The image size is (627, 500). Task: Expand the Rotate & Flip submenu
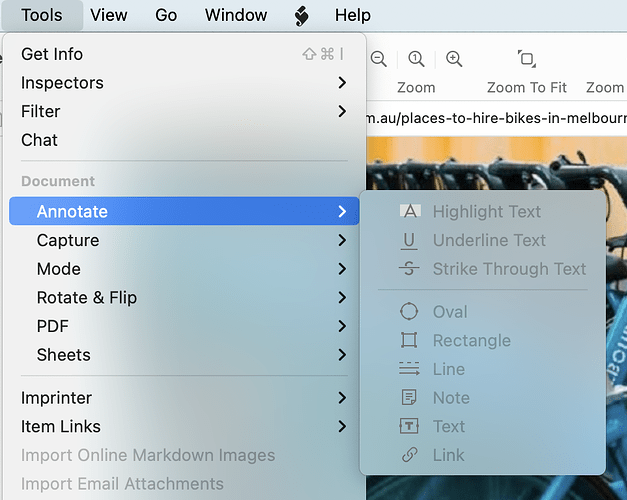click(x=180, y=298)
